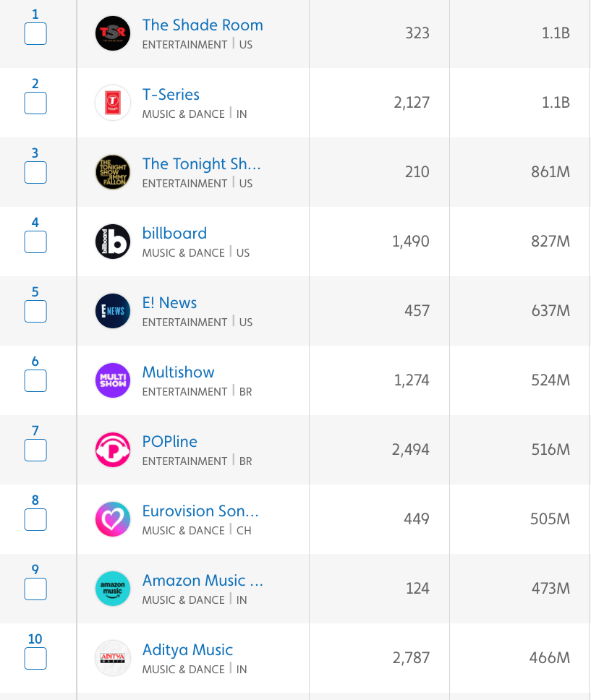591x700 pixels.
Task: Check the box for rank 1
Action: pyautogui.click(x=35, y=33)
